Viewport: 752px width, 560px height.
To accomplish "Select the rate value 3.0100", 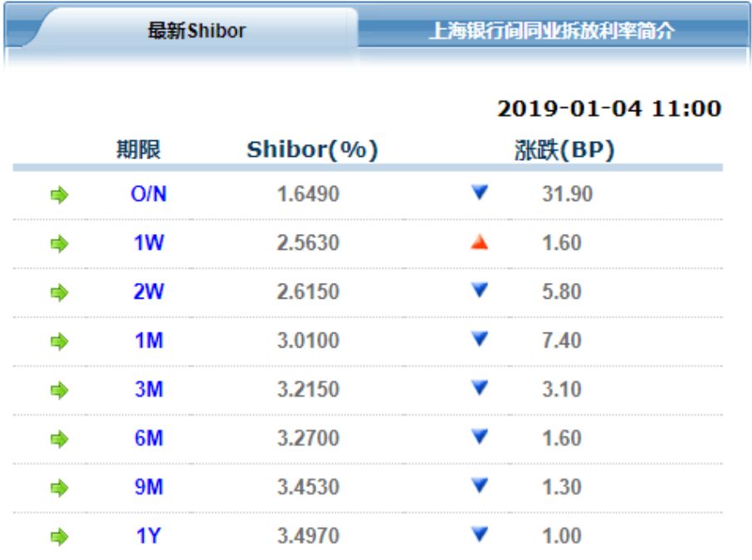I will point(309,341).
